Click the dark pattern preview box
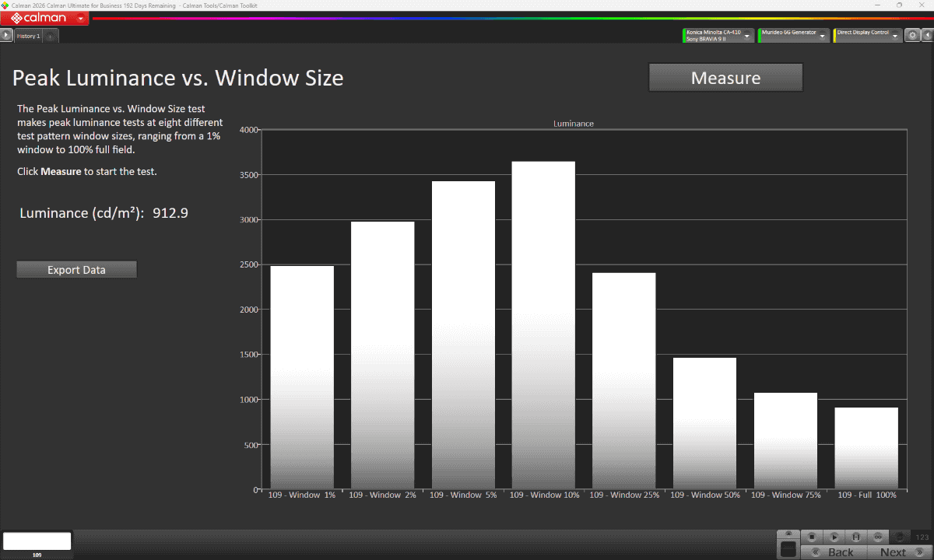This screenshot has width=934, height=560. pos(788,549)
